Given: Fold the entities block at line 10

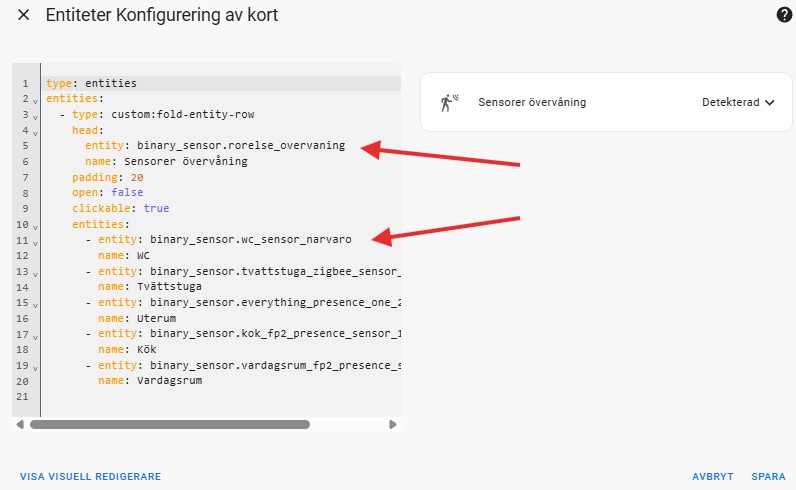Looking at the screenshot, I should (35, 227).
